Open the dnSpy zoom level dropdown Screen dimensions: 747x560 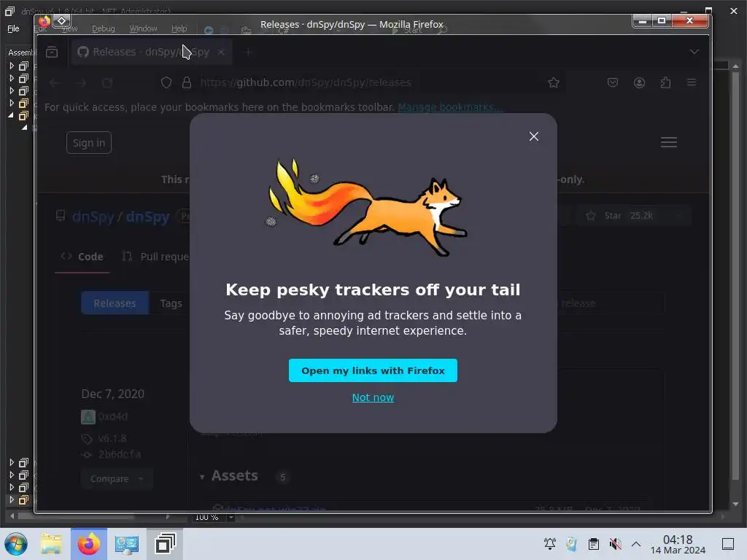coord(231,517)
